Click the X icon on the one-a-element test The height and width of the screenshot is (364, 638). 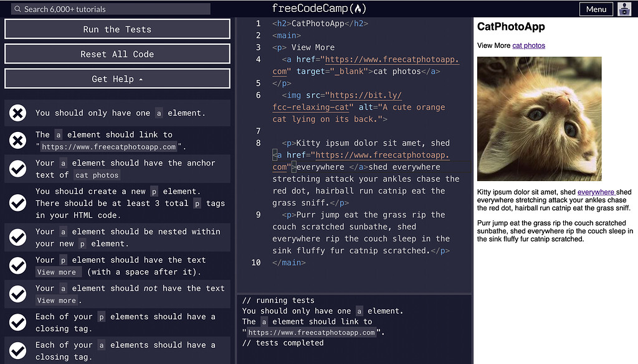[17, 113]
